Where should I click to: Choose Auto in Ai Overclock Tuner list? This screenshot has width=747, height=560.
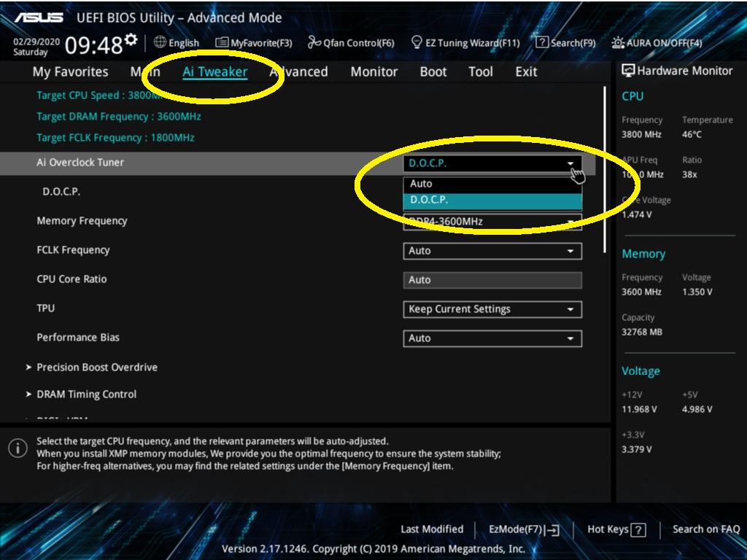[x=492, y=184]
